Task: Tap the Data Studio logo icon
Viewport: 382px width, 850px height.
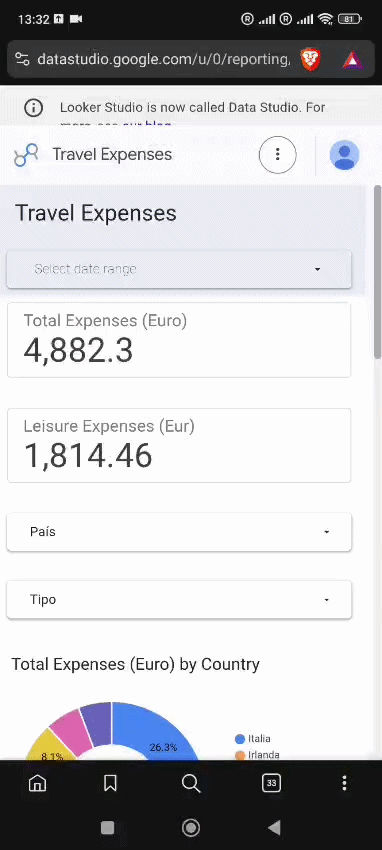Action: pyautogui.click(x=26, y=155)
